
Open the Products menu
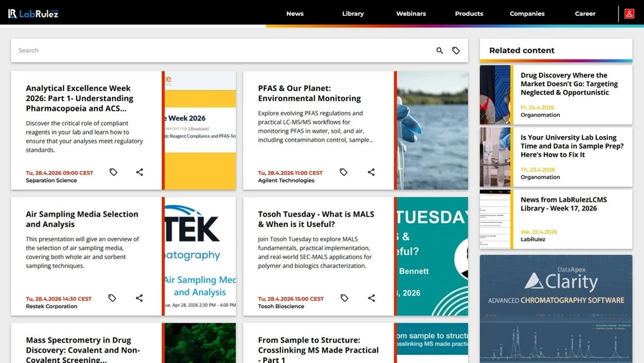[469, 14]
